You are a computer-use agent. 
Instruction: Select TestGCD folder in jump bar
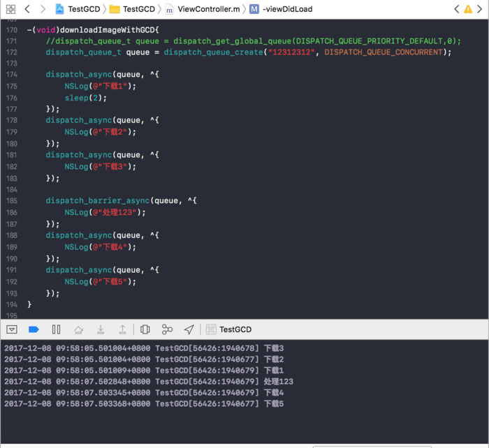tap(132, 9)
